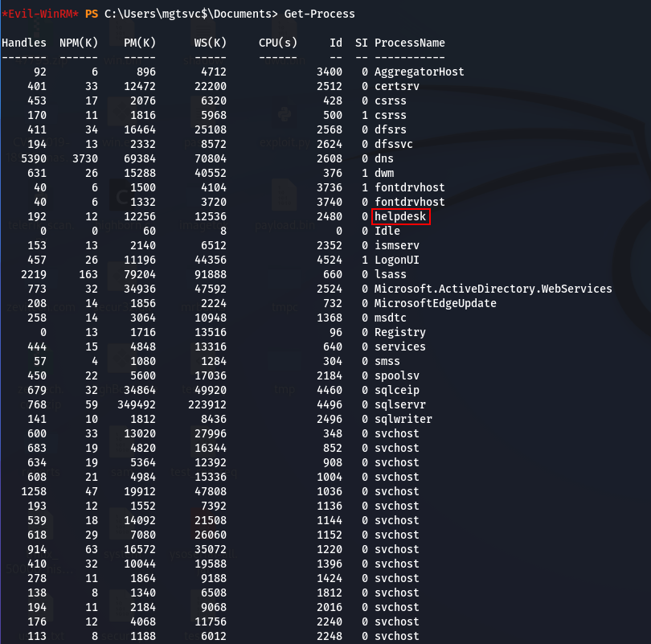This screenshot has width=651, height=644.
Task: Select the Registry process name
Action: [399, 332]
